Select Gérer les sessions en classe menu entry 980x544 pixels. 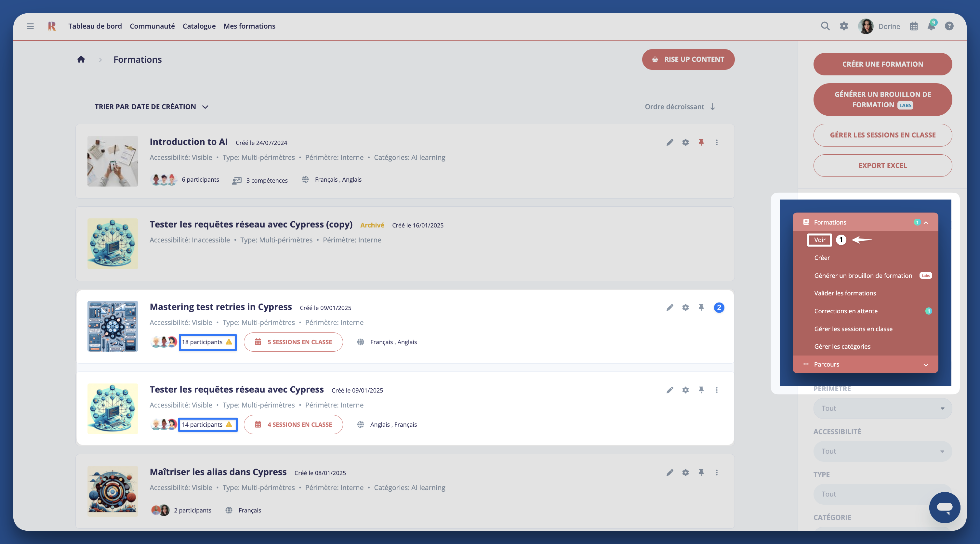pyautogui.click(x=853, y=329)
